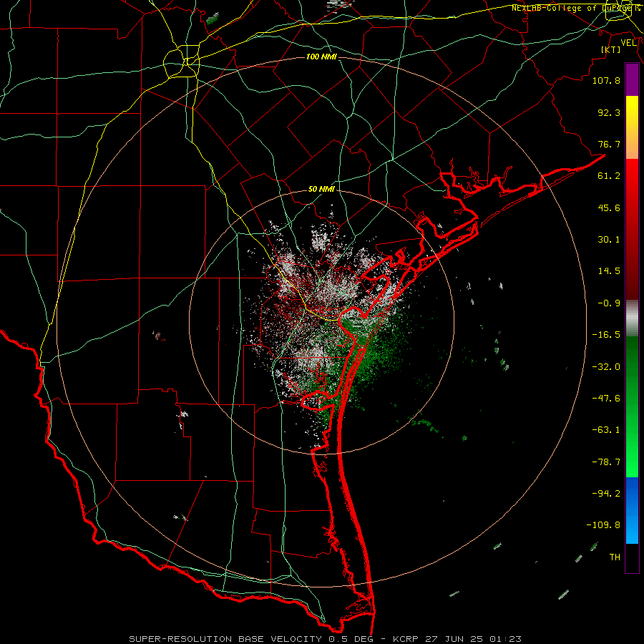Click the 'TH' label on the legend
This screenshot has height=644, width=644.
click(x=615, y=557)
